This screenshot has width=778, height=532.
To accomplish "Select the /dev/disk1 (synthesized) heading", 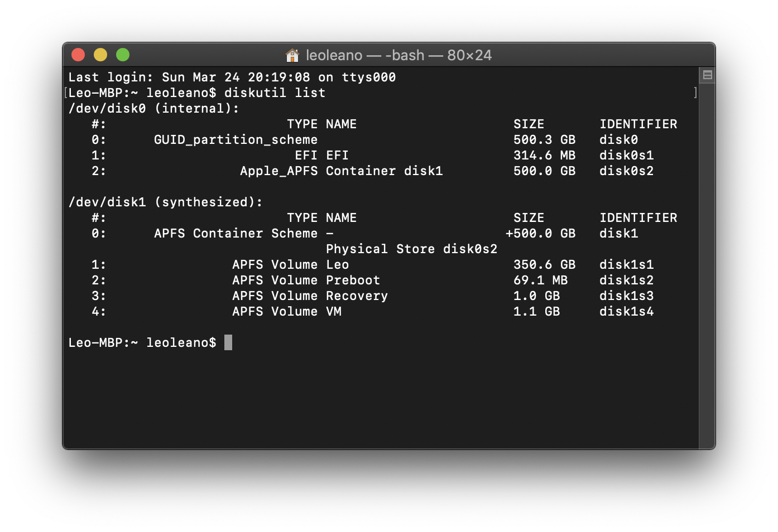I will (x=165, y=202).
